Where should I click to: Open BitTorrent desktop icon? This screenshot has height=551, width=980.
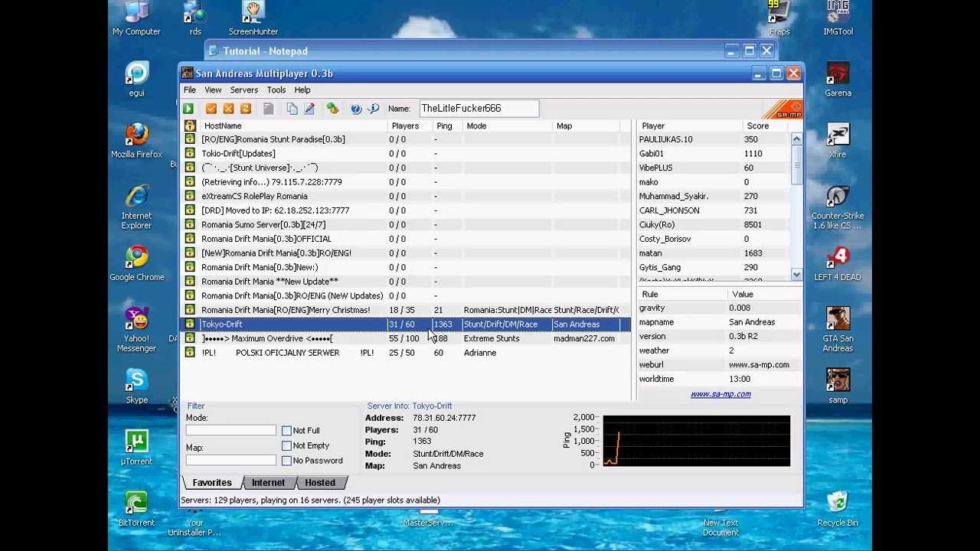[136, 508]
